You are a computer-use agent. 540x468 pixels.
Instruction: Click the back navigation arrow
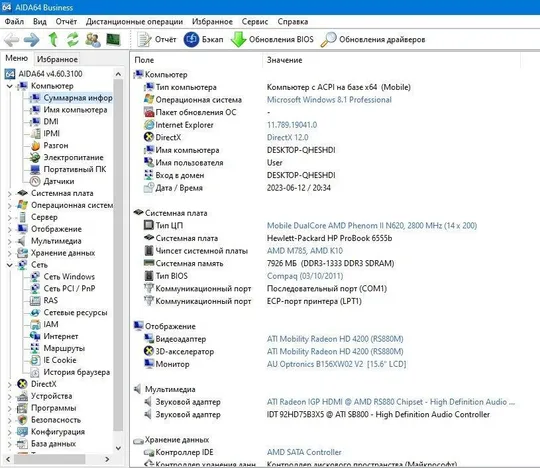point(11,40)
